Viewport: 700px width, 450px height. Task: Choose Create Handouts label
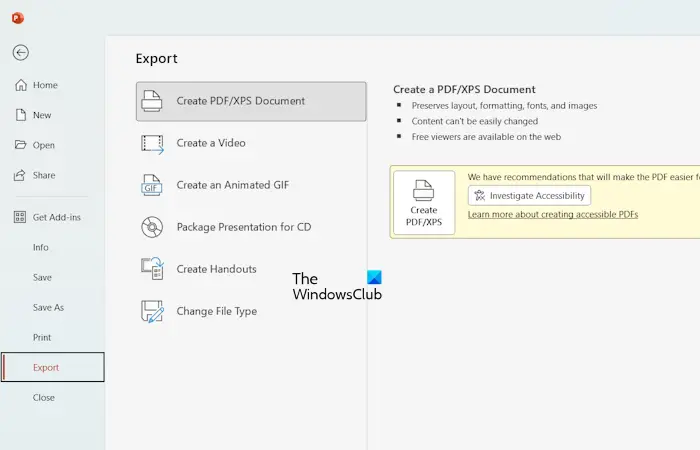217,269
